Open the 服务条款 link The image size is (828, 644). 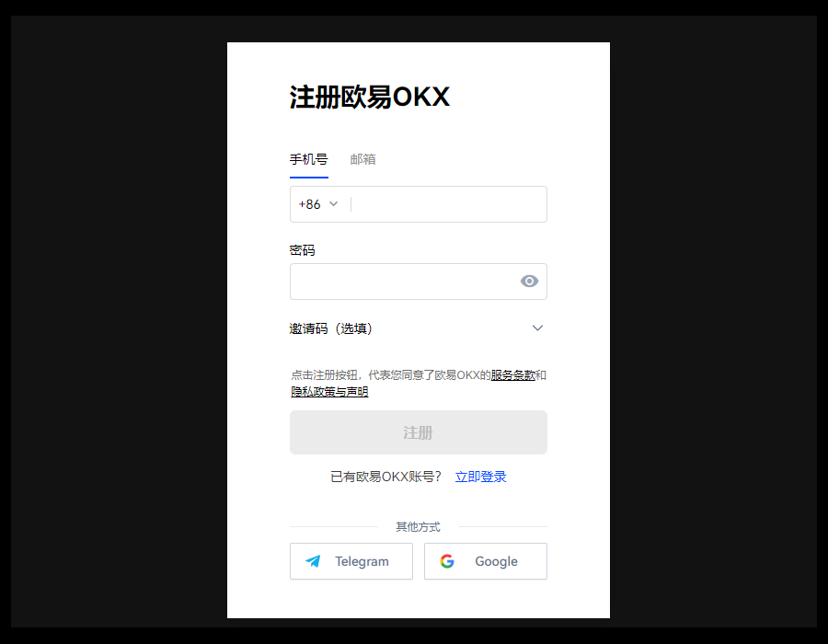tap(512, 375)
